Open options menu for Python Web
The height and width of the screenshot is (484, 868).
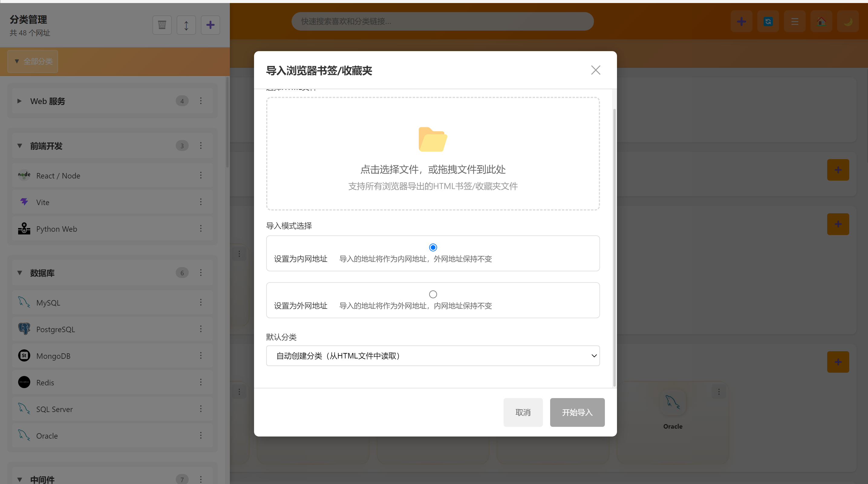pos(201,228)
